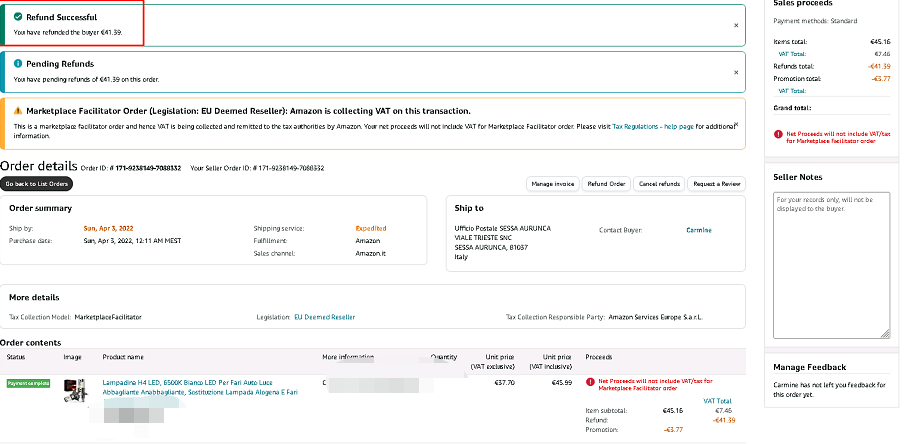
Task: Click Request a Review button
Action: (x=717, y=184)
